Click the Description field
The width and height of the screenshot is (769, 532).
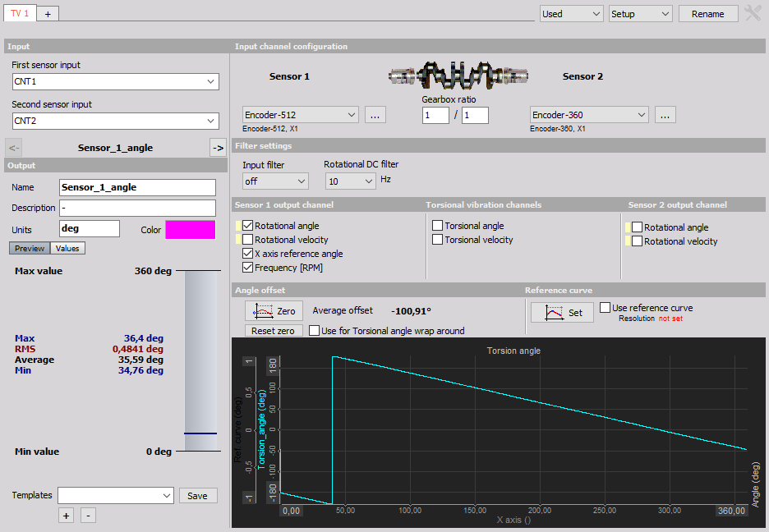[x=137, y=208]
